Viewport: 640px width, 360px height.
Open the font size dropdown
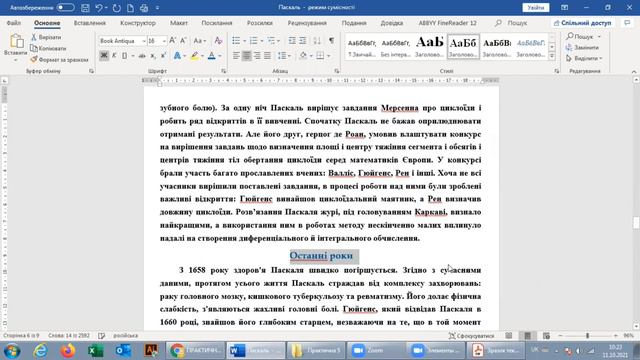tap(164, 41)
